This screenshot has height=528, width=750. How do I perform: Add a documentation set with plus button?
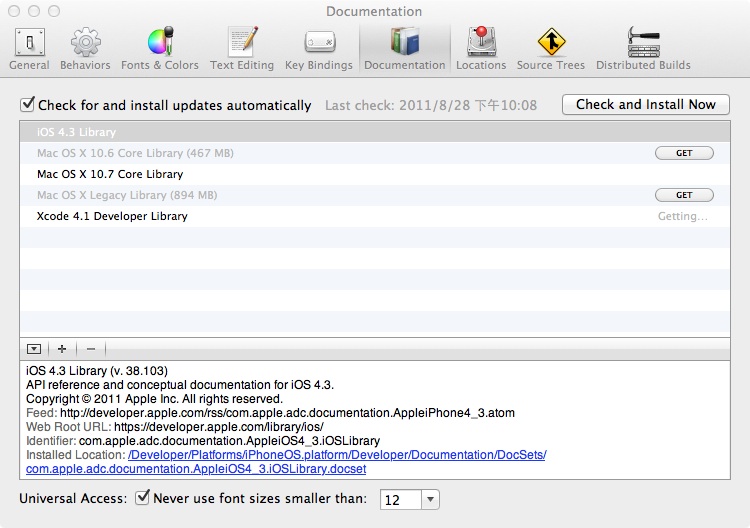tap(62, 349)
